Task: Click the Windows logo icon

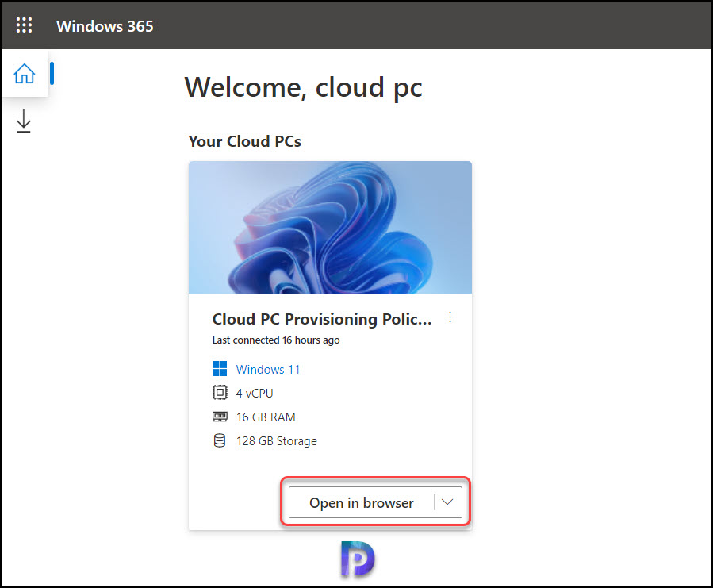Action: coord(220,369)
